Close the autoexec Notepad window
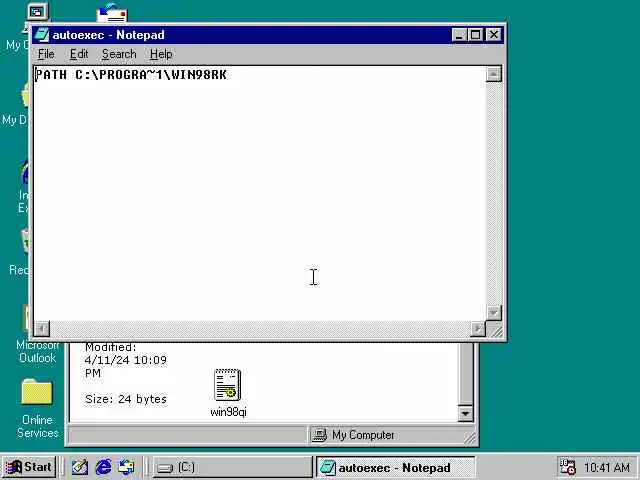 pyautogui.click(x=494, y=35)
